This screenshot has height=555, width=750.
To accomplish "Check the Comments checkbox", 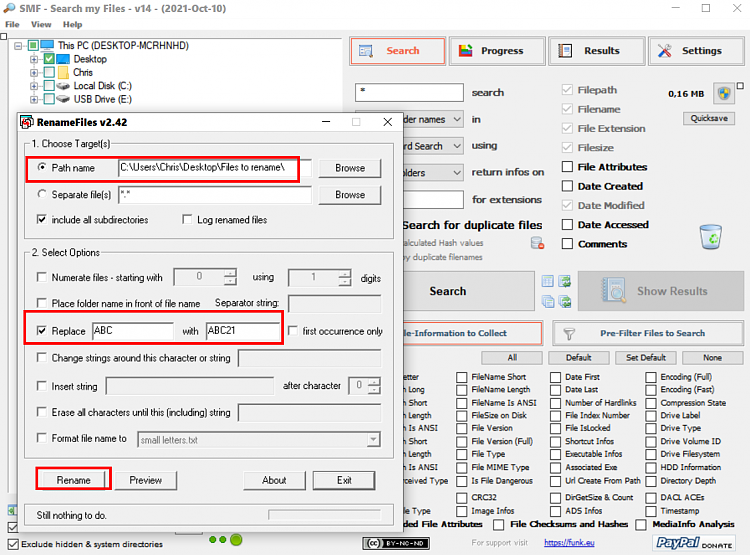I will (567, 244).
